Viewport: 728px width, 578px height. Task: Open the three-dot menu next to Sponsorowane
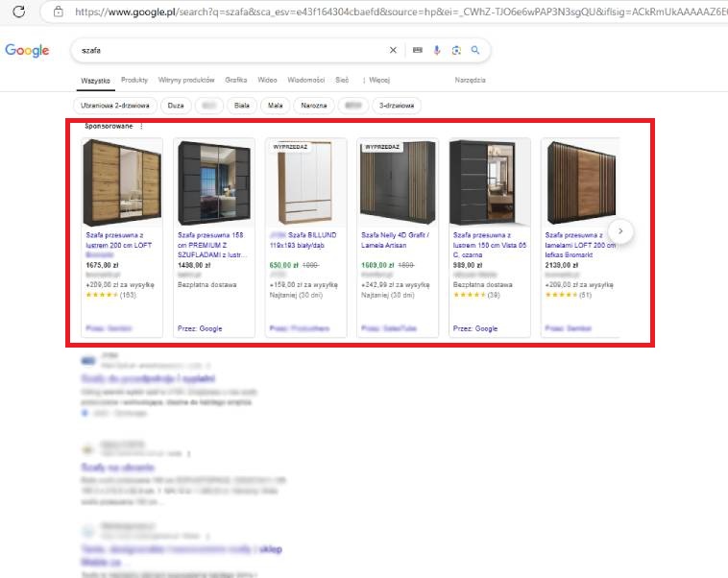click(x=141, y=127)
